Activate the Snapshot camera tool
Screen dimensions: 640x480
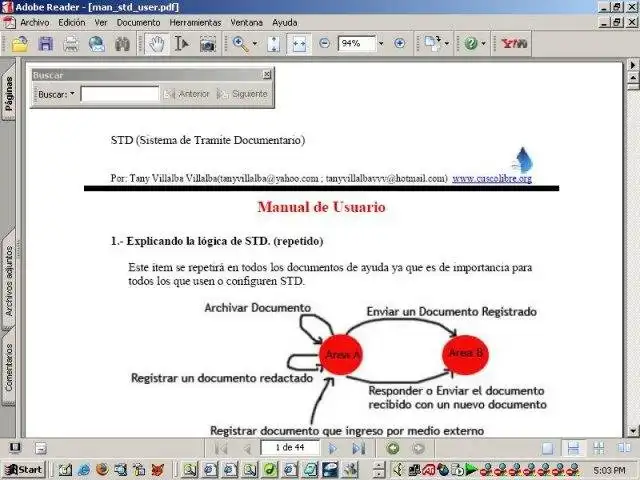(x=207, y=44)
